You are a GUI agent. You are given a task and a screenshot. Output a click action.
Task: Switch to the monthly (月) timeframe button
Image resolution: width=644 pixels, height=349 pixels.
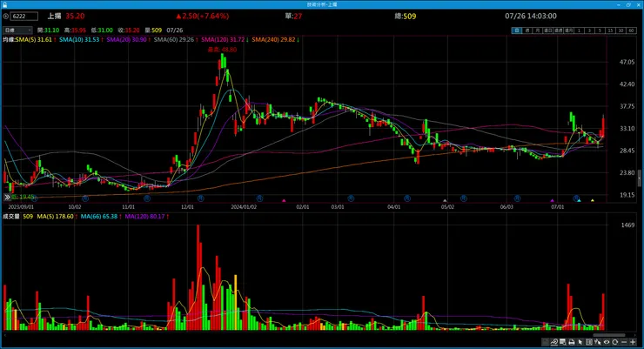(x=538, y=30)
